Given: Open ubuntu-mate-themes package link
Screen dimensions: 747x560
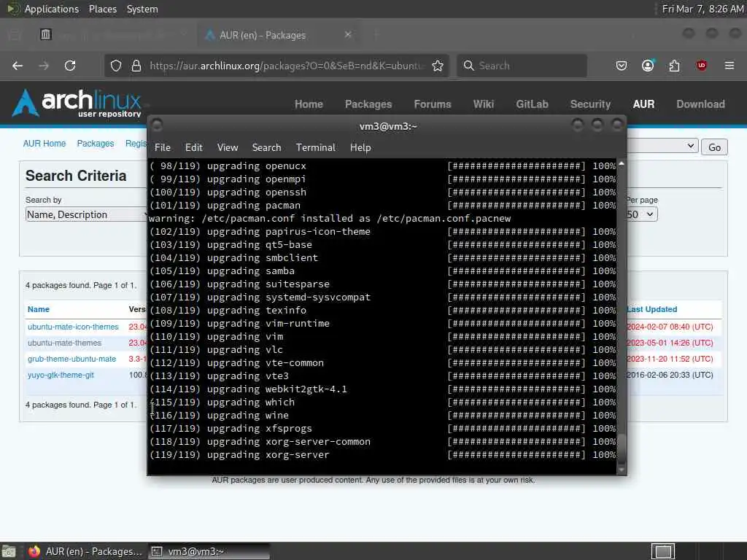Looking at the screenshot, I should 64,343.
